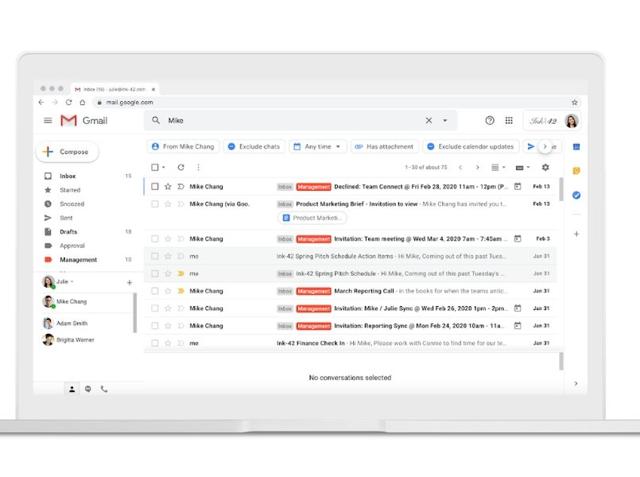Go to newer results page arrow

tap(460, 167)
